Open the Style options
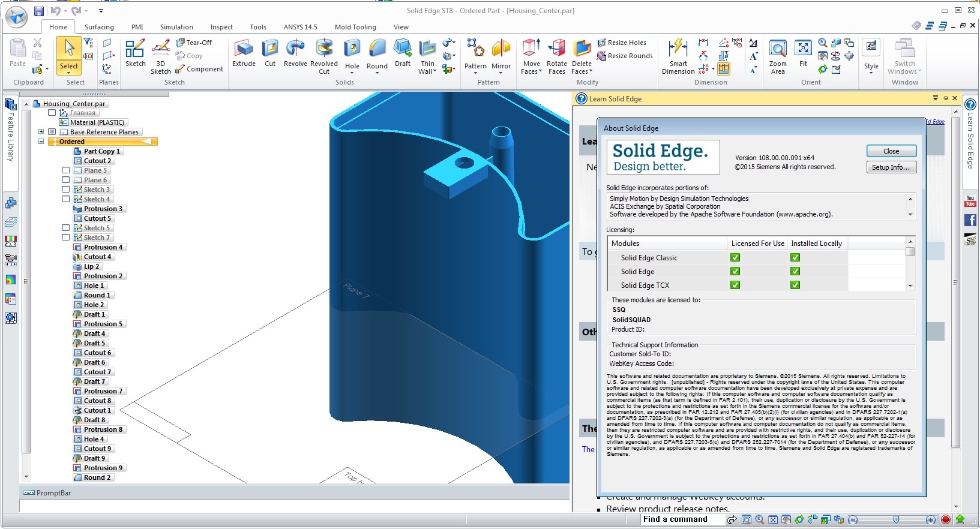The image size is (980, 529). click(x=871, y=55)
